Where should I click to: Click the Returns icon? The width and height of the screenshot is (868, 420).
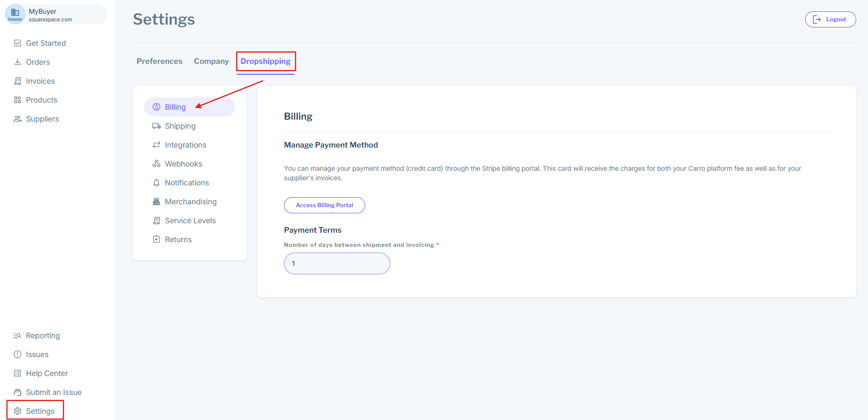(x=156, y=239)
